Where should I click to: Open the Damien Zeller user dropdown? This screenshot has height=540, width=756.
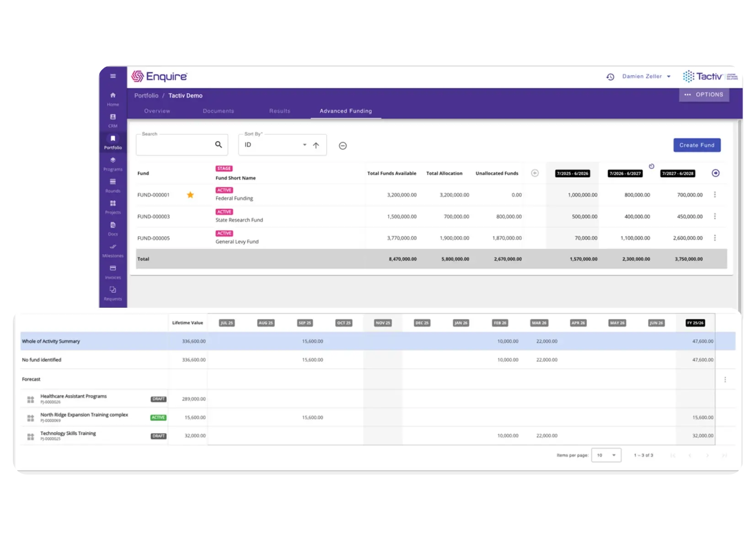point(646,76)
